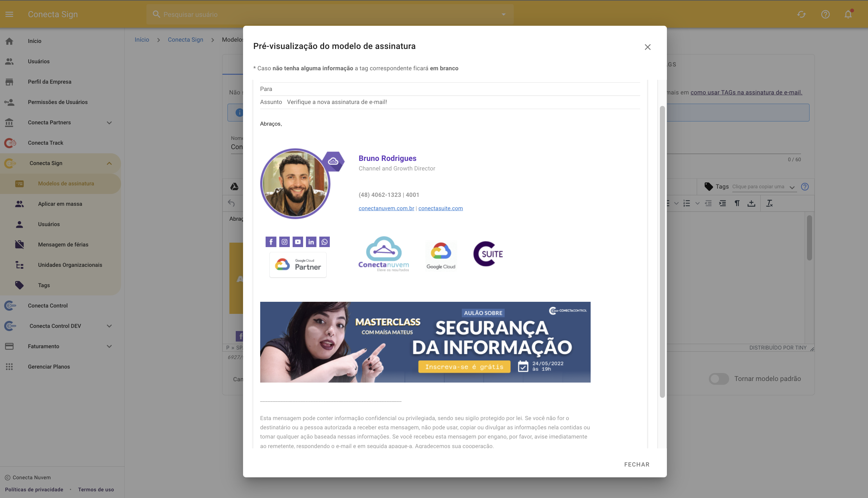
Task: Click the refresh sync icon in header
Action: tap(801, 14)
